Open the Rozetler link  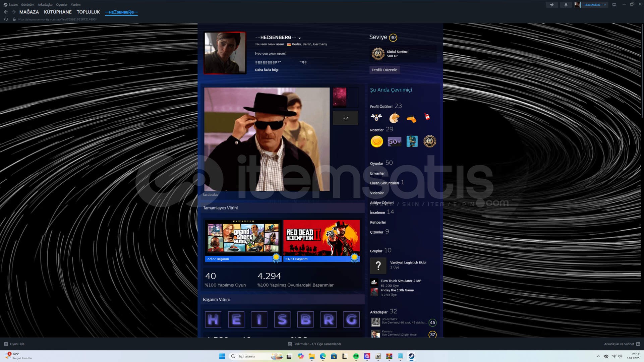point(377,130)
